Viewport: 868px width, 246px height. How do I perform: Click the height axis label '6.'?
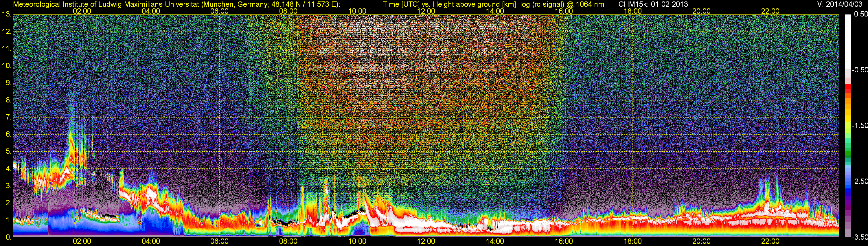(8, 134)
